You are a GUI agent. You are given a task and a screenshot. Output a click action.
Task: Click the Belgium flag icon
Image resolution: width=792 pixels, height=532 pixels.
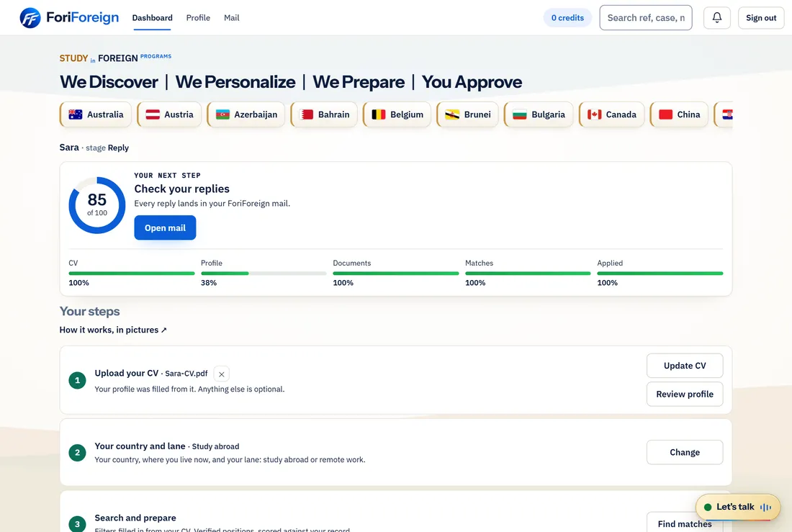(378, 114)
